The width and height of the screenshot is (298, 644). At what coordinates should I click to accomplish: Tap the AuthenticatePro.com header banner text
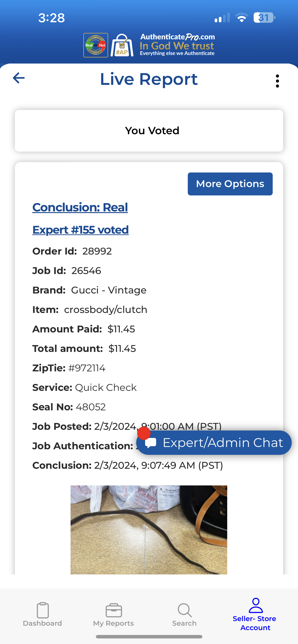pos(177,45)
